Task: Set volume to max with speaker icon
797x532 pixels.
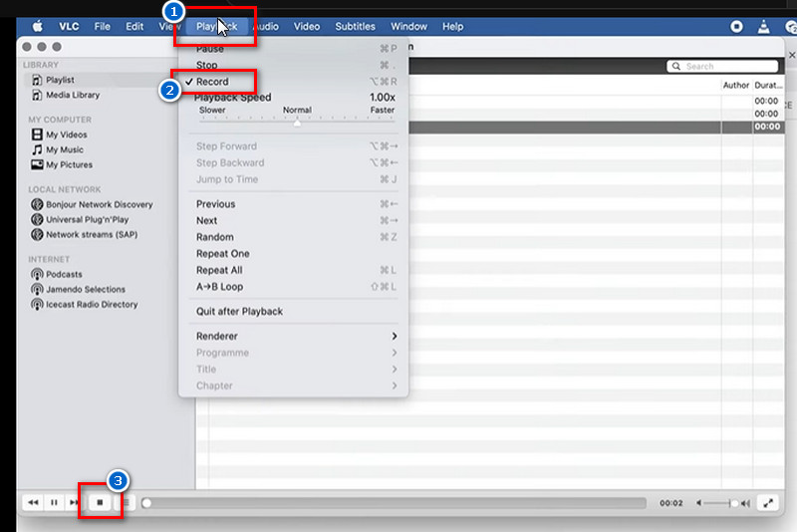Action: pos(745,503)
